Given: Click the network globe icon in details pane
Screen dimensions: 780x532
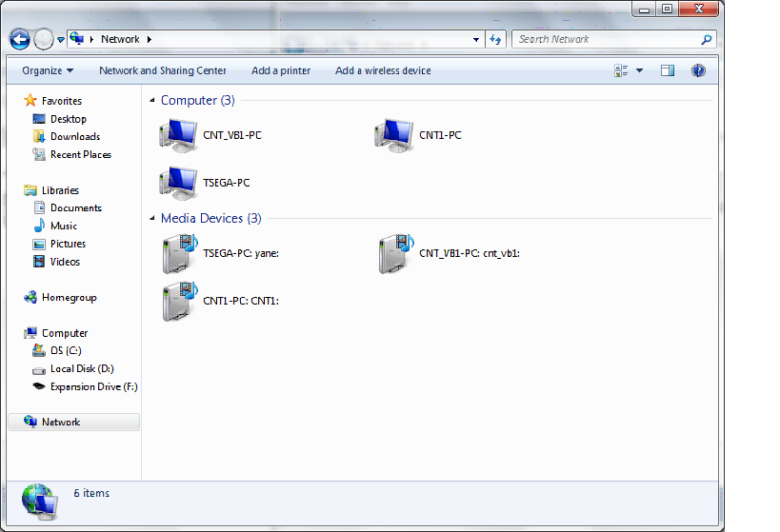Looking at the screenshot, I should (40, 502).
